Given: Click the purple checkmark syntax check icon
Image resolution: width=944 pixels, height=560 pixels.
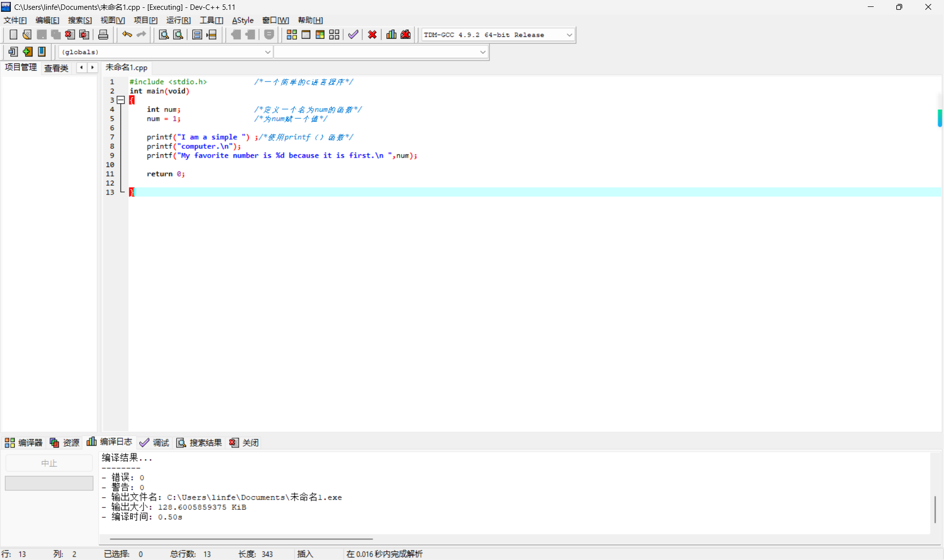Looking at the screenshot, I should [x=353, y=34].
